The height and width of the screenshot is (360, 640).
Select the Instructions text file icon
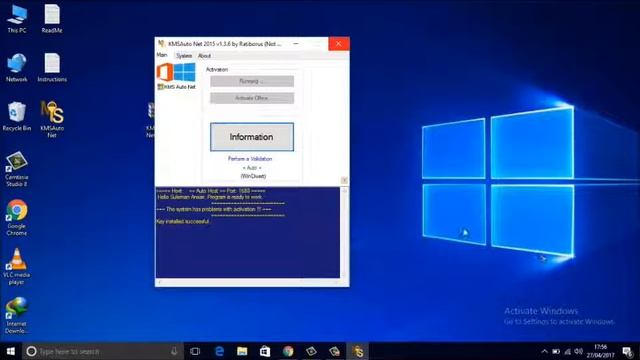[52, 68]
